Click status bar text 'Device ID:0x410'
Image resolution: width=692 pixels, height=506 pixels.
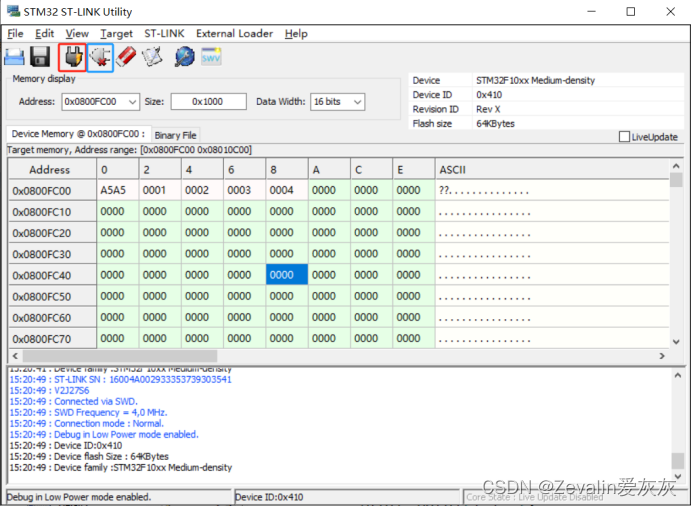(x=269, y=497)
